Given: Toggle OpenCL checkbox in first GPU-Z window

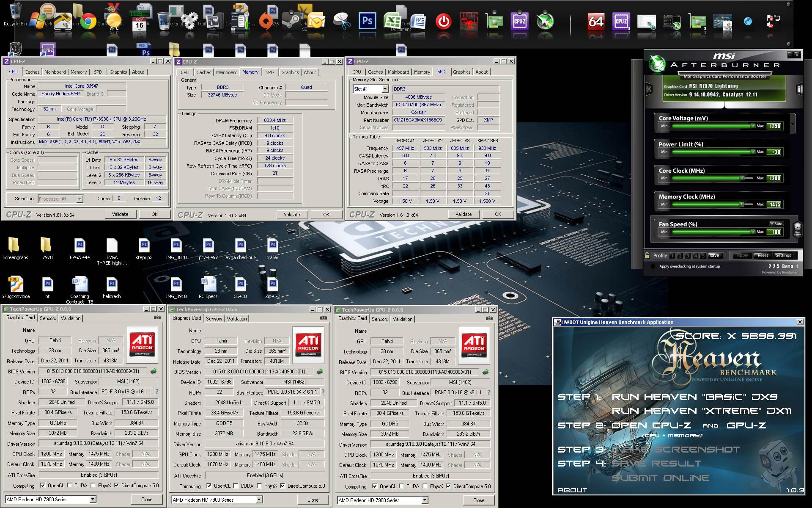Looking at the screenshot, I should 43,486.
